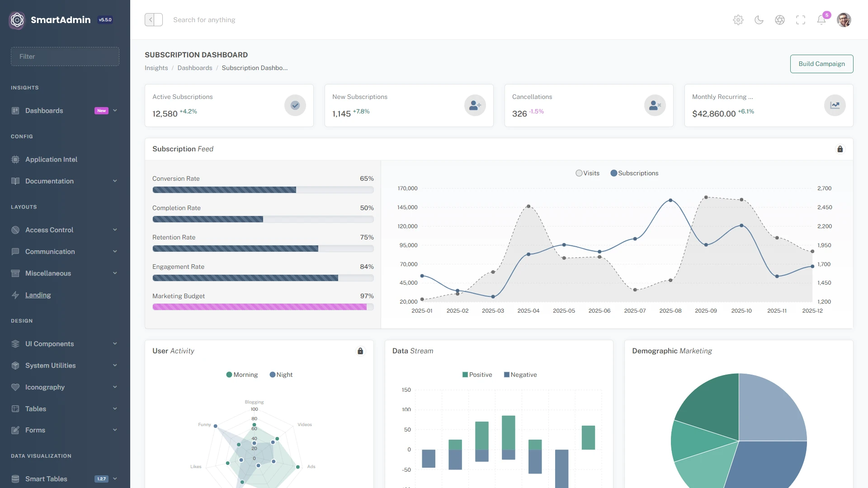Expand the System Utilities chevron
Image resolution: width=868 pixels, height=488 pixels.
[x=115, y=366]
